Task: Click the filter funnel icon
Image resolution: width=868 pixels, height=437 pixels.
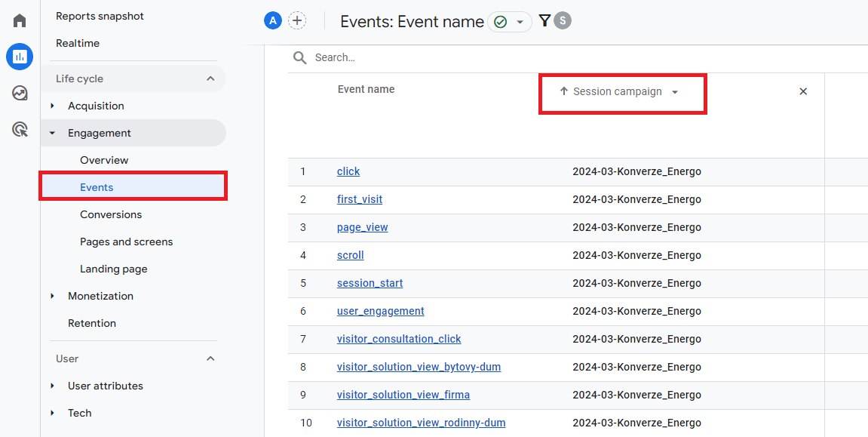Action: [x=544, y=21]
